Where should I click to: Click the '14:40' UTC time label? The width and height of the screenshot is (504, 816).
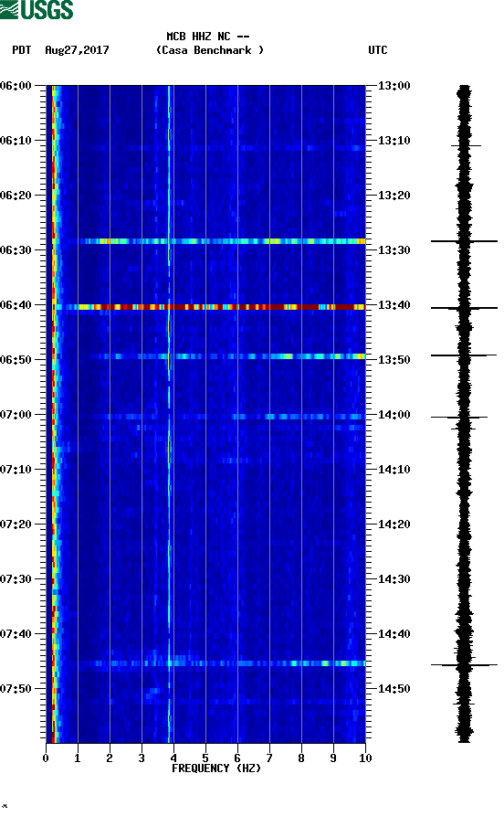pyautogui.click(x=394, y=634)
